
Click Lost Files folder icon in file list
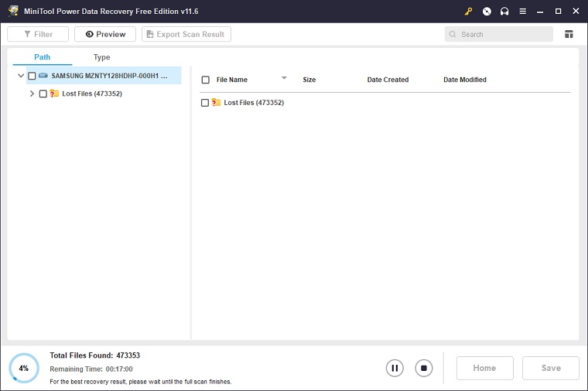[216, 102]
